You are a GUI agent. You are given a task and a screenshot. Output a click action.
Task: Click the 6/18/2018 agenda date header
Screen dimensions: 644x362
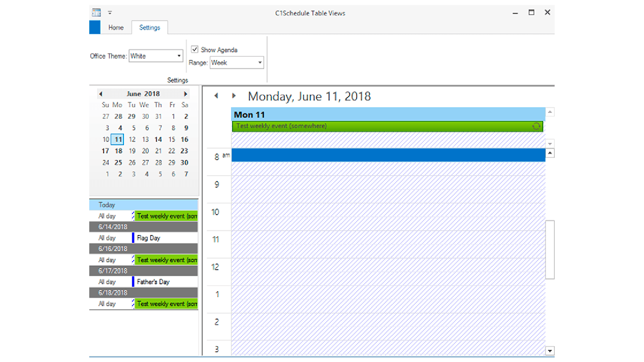click(x=144, y=293)
